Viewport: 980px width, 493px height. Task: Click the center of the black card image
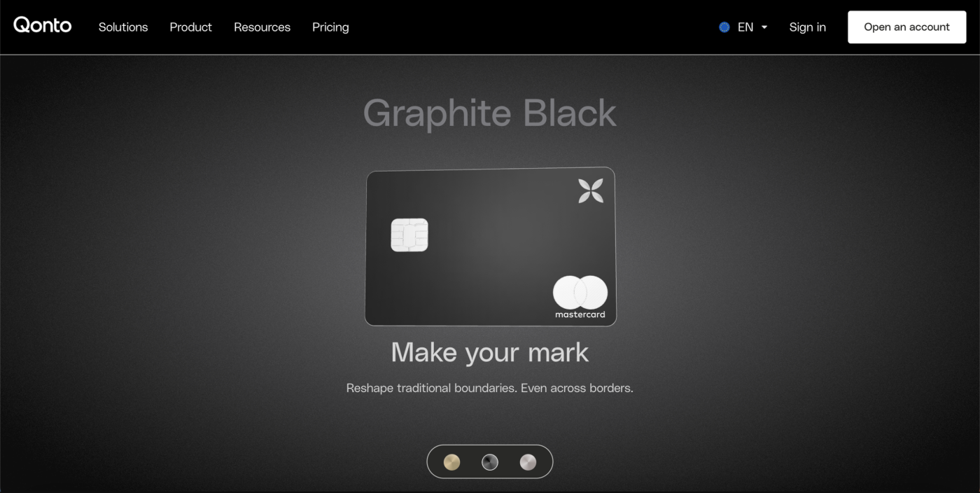pos(490,246)
